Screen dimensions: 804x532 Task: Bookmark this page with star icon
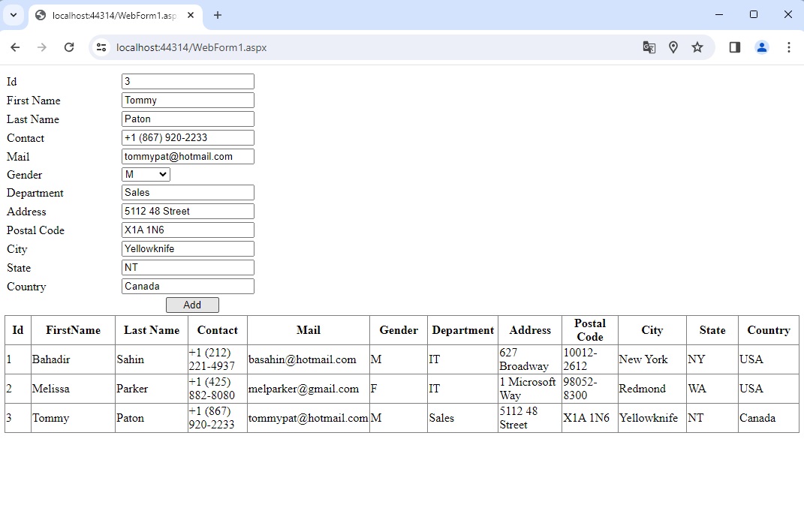[697, 47]
